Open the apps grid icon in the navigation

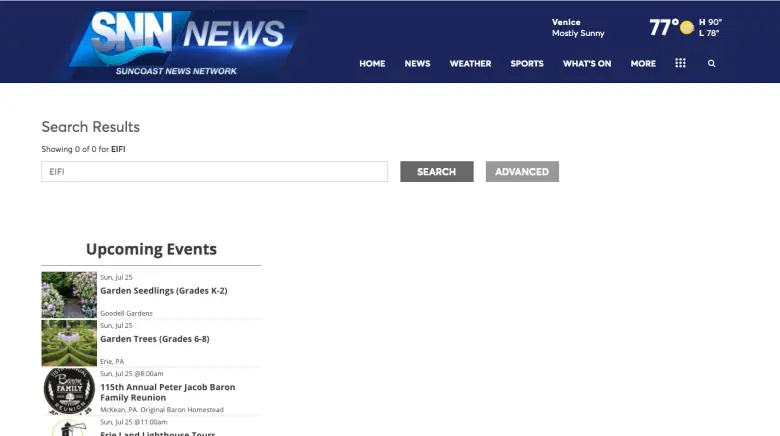pos(680,63)
